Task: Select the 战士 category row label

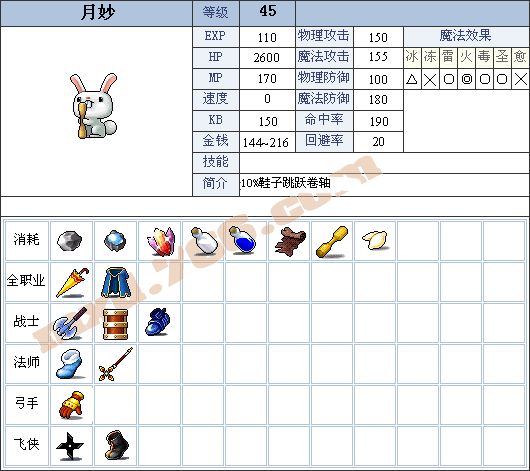Action: click(26, 321)
